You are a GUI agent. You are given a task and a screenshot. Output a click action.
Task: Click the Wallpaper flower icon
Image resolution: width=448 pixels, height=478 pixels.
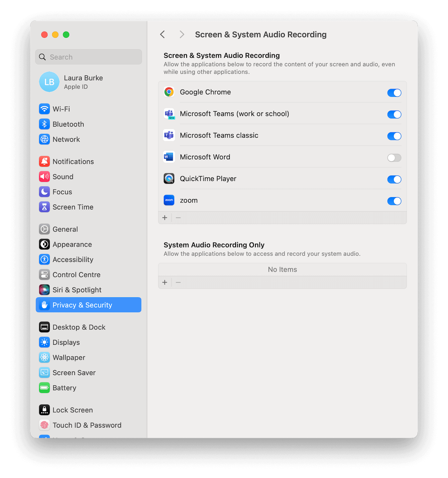tap(44, 357)
